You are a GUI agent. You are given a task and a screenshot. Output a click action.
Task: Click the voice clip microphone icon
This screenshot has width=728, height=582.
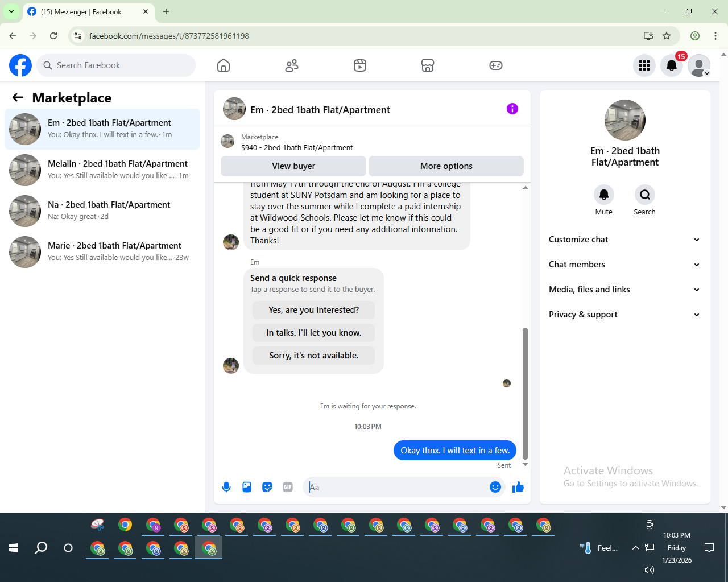click(226, 487)
